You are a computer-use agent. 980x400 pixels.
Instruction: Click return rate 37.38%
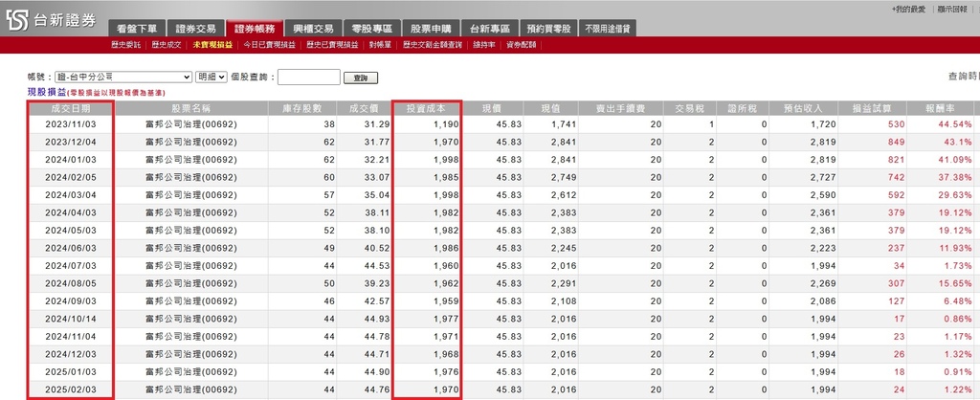coord(955,177)
